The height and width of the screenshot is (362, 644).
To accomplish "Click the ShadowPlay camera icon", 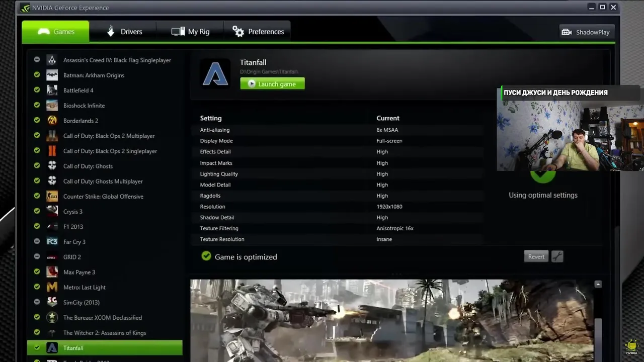I will 567,32.
